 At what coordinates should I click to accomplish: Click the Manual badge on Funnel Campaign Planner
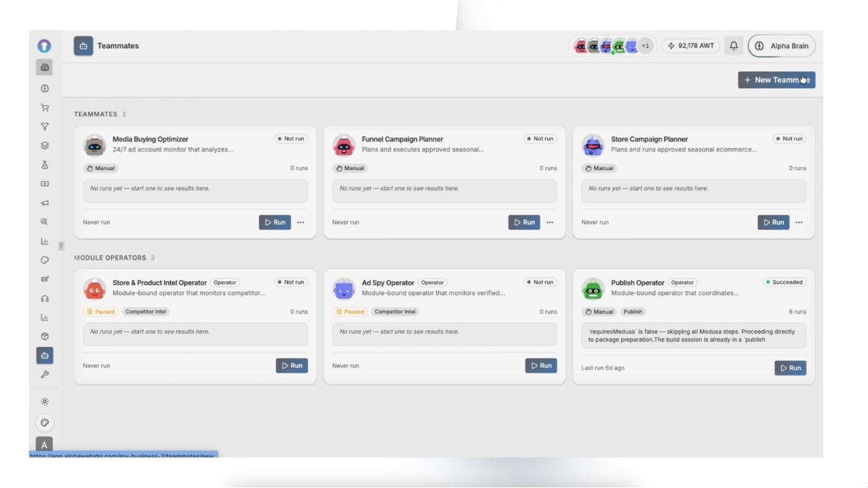pyautogui.click(x=350, y=168)
